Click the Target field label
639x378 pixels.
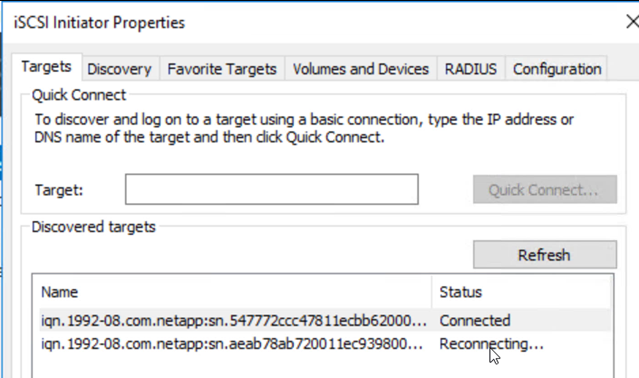pyautogui.click(x=59, y=190)
